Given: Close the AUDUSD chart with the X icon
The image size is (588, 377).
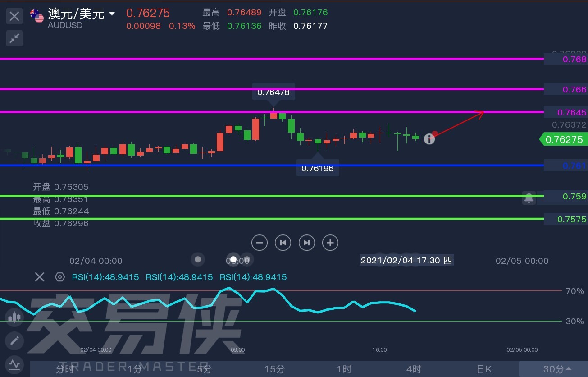Looking at the screenshot, I should [14, 17].
